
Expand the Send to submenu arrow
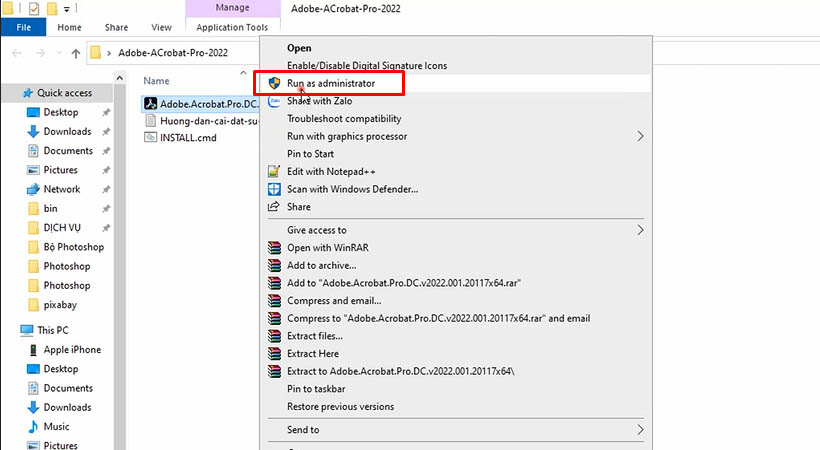pyautogui.click(x=640, y=430)
